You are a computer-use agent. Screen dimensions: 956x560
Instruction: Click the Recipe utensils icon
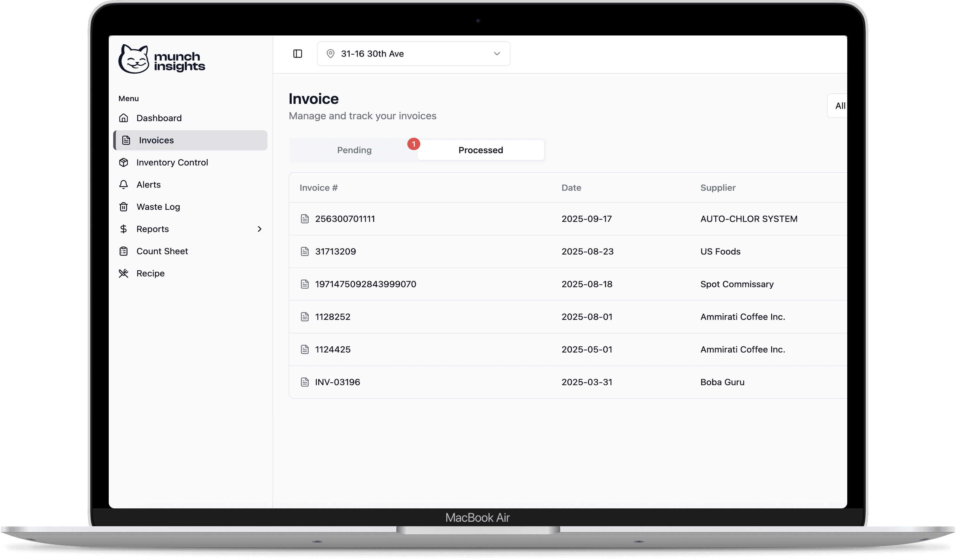point(124,273)
